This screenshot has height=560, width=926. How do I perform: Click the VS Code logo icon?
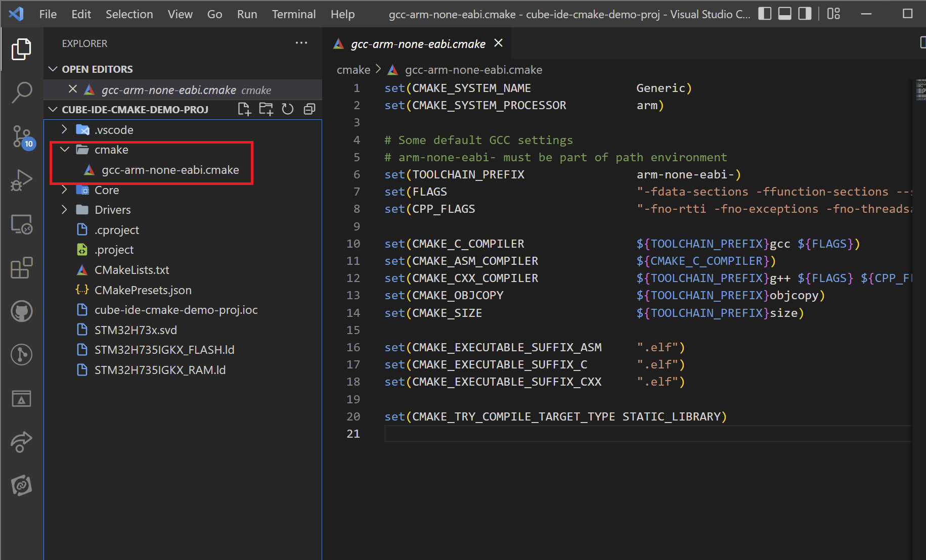(16, 14)
